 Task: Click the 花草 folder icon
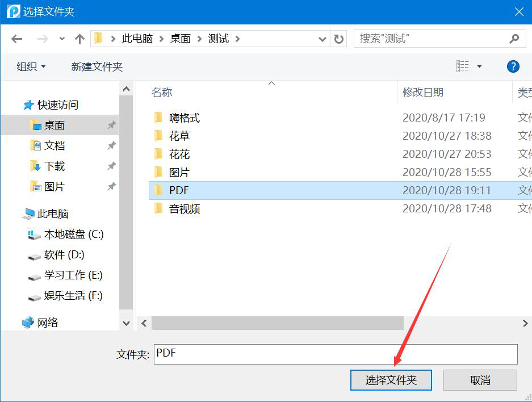[x=158, y=136]
